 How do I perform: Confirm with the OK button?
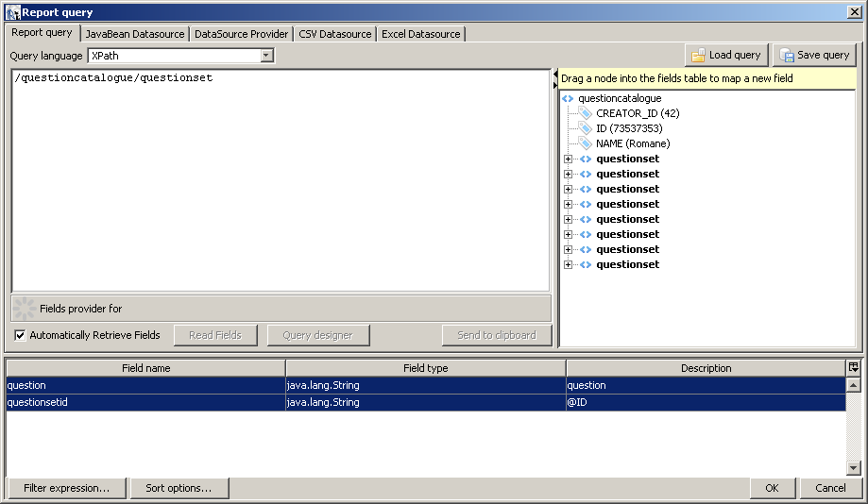pyautogui.click(x=773, y=488)
